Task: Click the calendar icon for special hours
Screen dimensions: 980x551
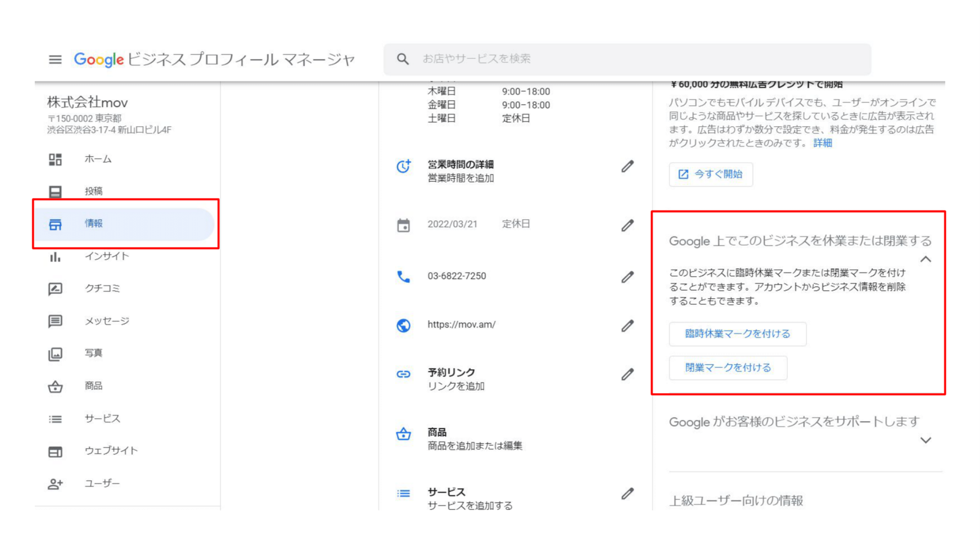Action: 403,225
